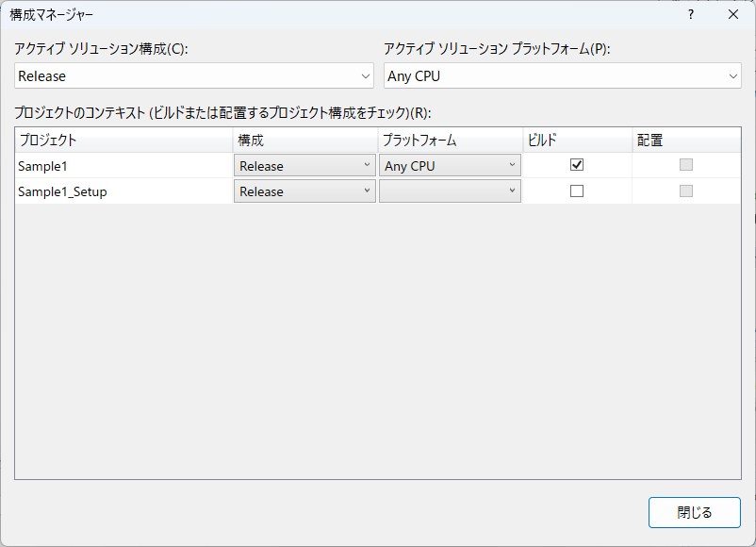756x547 pixels.
Task: Enable the ビルド checkbox for Sample1_Setup
Action: pos(578,191)
